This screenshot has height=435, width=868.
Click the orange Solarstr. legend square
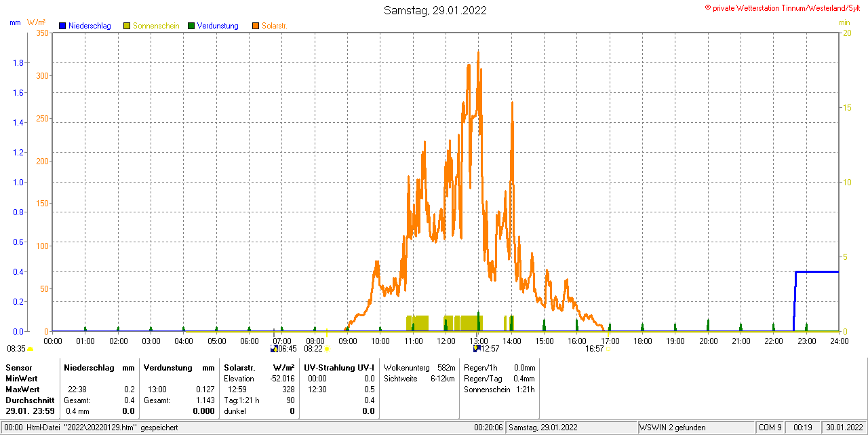(x=255, y=26)
